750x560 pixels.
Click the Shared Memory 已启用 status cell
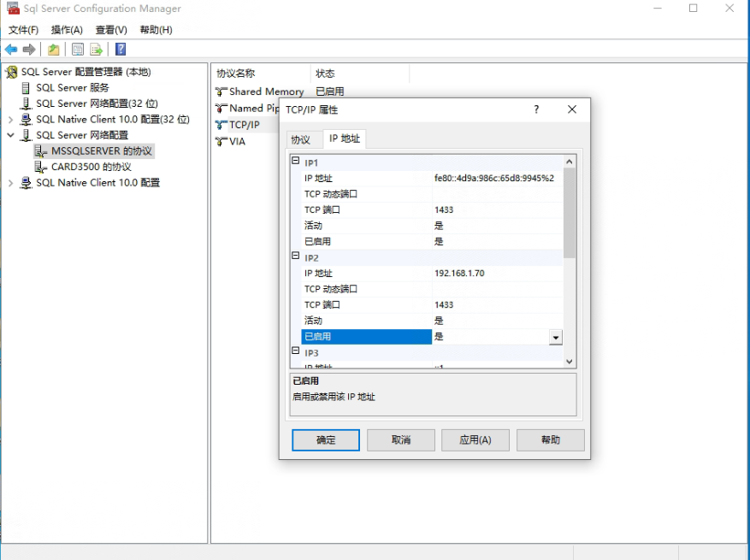coord(330,91)
